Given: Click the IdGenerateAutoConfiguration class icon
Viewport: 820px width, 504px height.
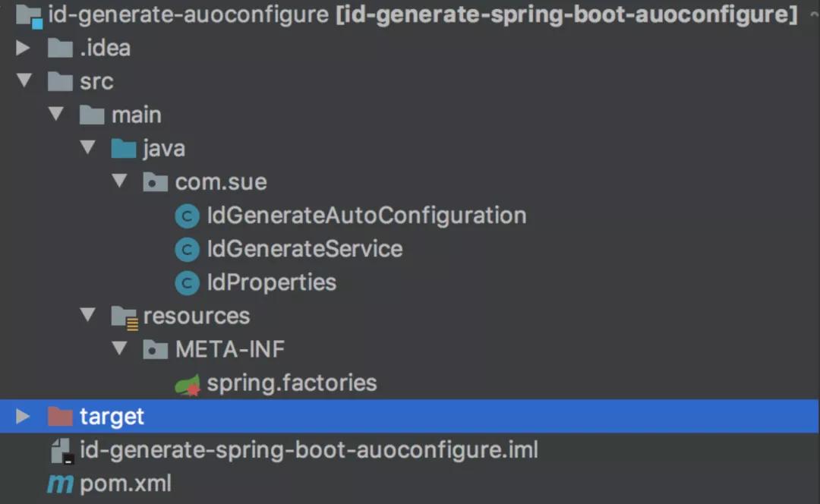Looking at the screenshot, I should [187, 216].
